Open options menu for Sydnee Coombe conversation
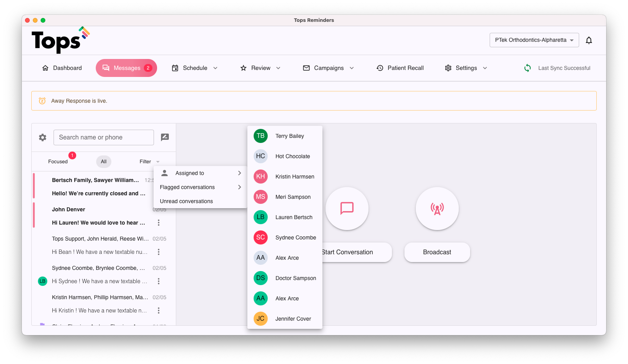628x364 pixels. pyautogui.click(x=159, y=281)
